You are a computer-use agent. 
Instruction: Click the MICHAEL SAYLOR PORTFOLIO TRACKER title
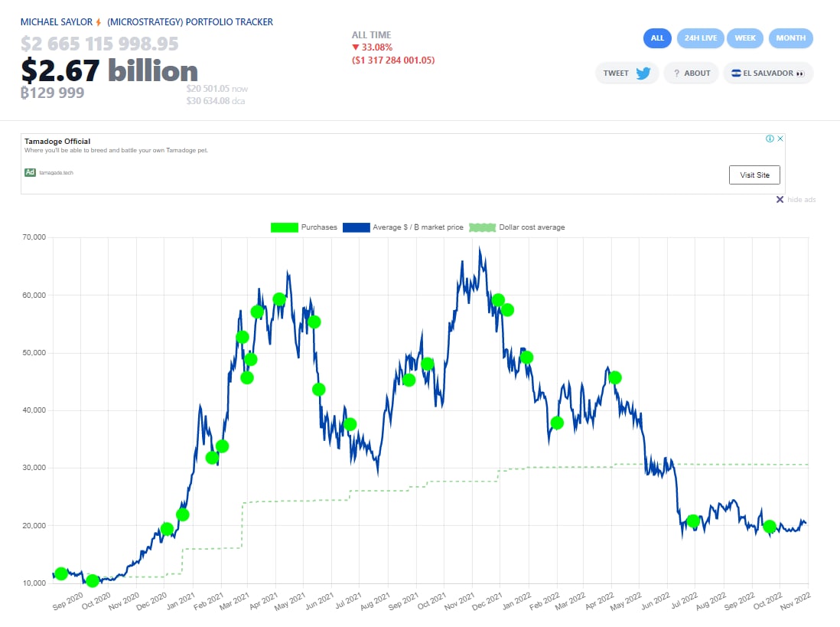pos(147,22)
